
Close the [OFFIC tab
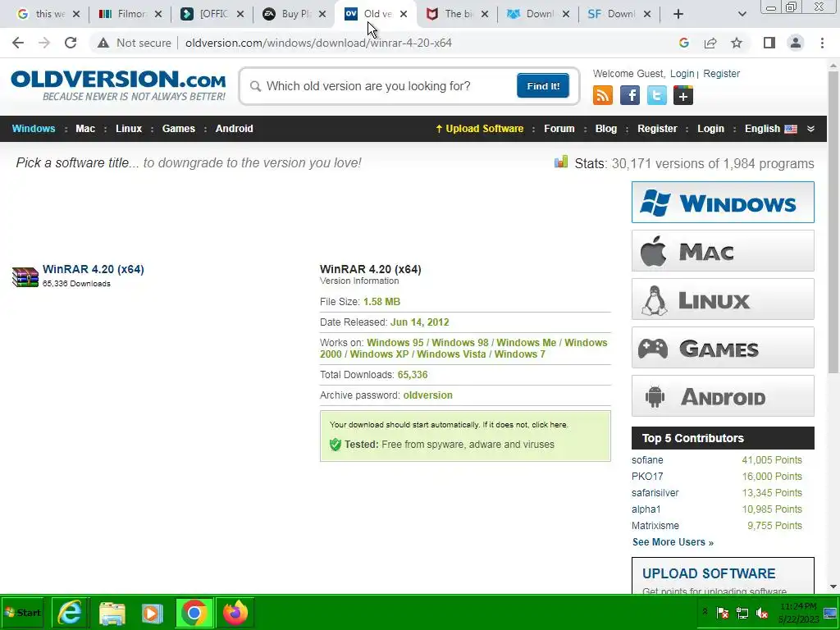(240, 15)
